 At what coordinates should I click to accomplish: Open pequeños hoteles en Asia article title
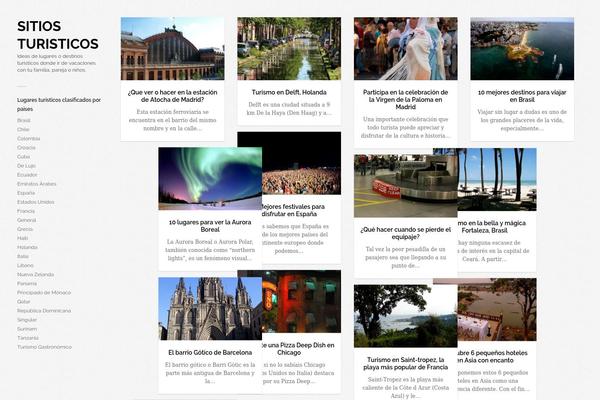point(493,356)
